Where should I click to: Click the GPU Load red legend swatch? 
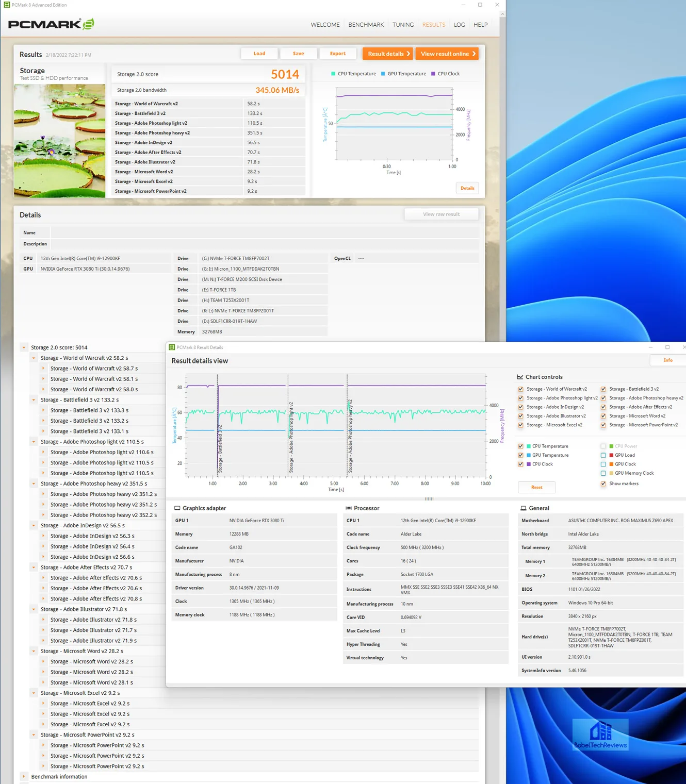coord(611,455)
